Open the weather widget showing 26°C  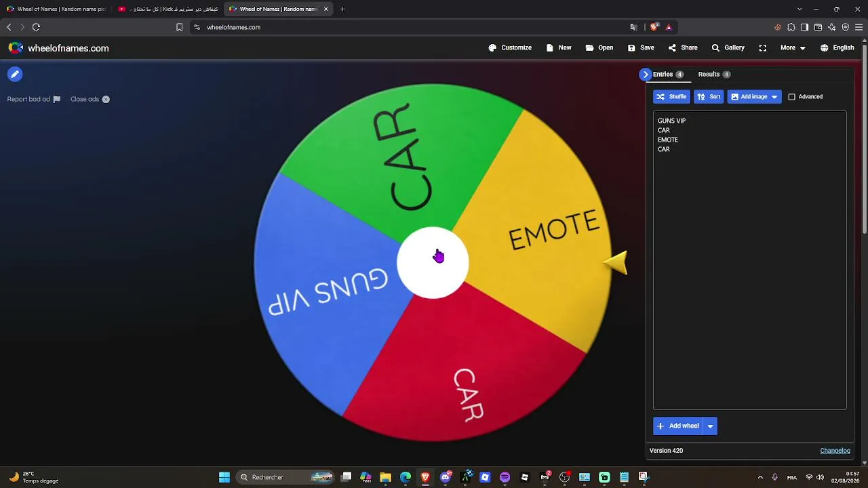34,477
